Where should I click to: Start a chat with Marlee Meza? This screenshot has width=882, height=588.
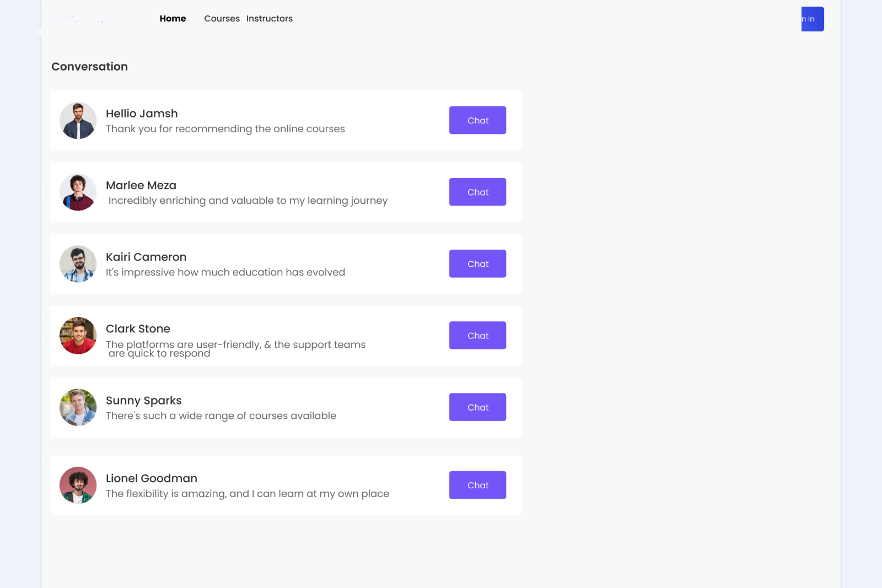tap(477, 192)
